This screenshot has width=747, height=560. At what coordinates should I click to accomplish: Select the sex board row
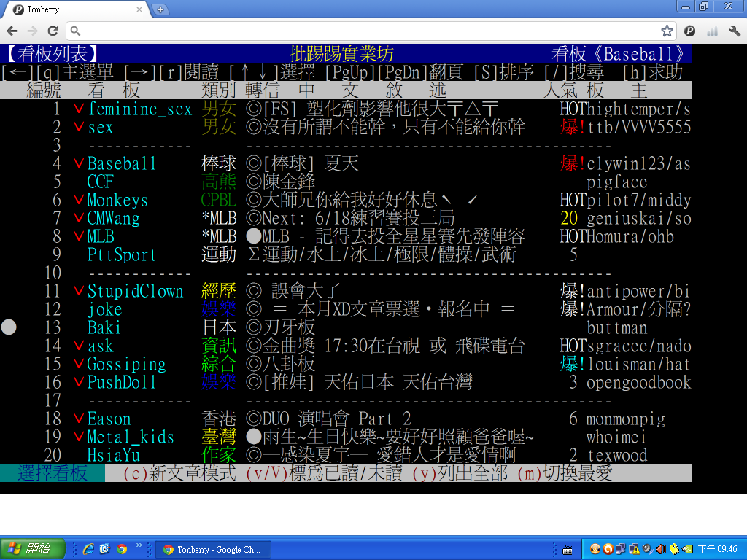click(x=345, y=127)
